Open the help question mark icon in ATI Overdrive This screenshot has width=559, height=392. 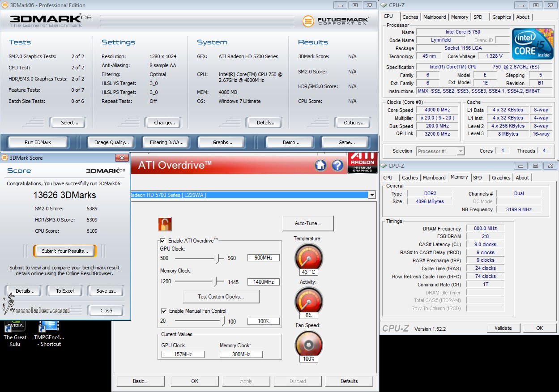pyautogui.click(x=337, y=165)
